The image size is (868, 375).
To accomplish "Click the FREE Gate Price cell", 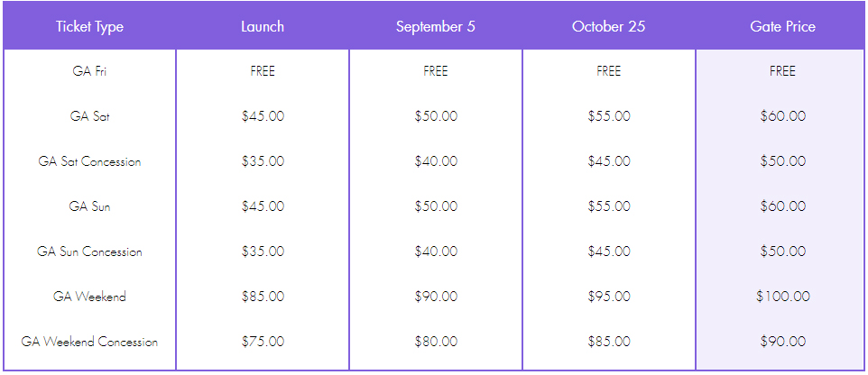I will (x=783, y=71).
